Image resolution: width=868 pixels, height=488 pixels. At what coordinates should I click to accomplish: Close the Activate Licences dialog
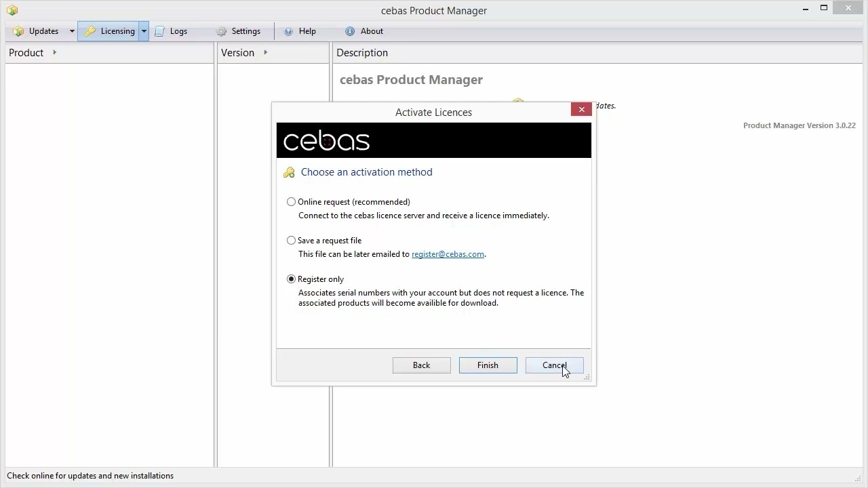point(581,109)
